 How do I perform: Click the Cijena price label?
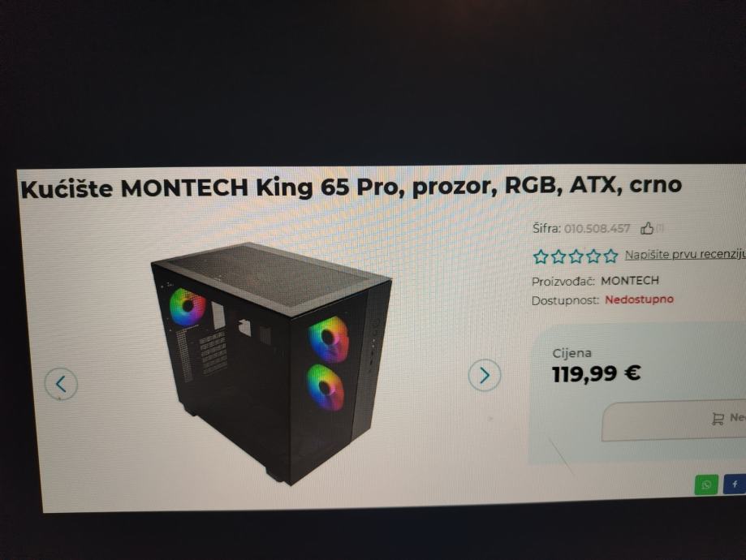[x=571, y=353]
